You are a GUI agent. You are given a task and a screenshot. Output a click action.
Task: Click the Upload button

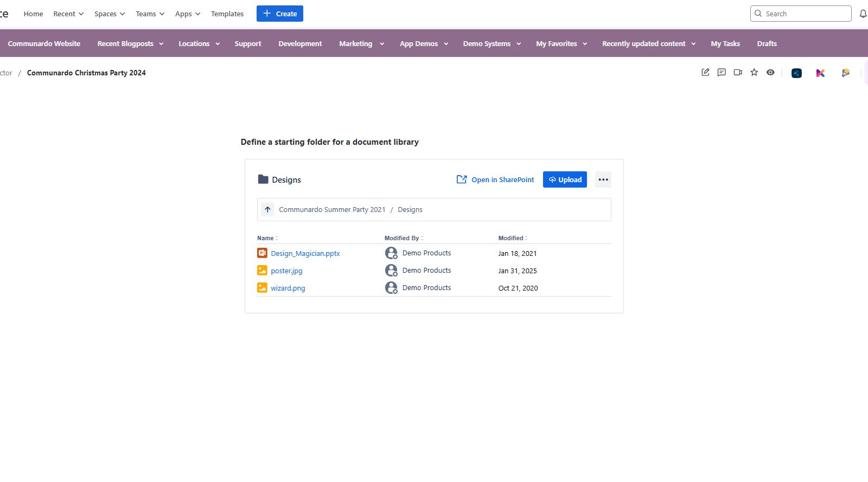[565, 179]
